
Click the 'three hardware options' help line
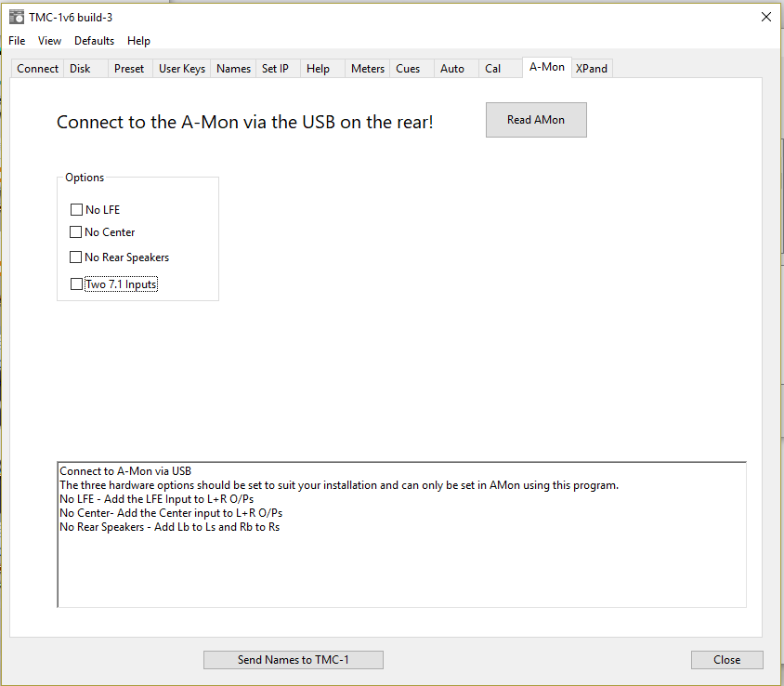tap(339, 485)
